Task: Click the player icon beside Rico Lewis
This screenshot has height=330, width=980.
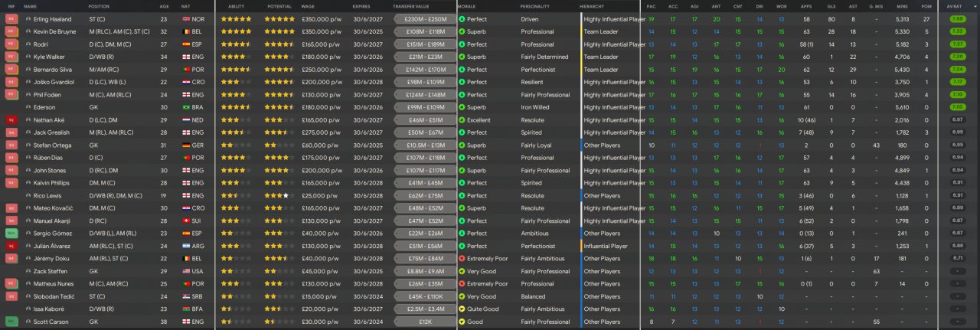Action: [x=28, y=196]
